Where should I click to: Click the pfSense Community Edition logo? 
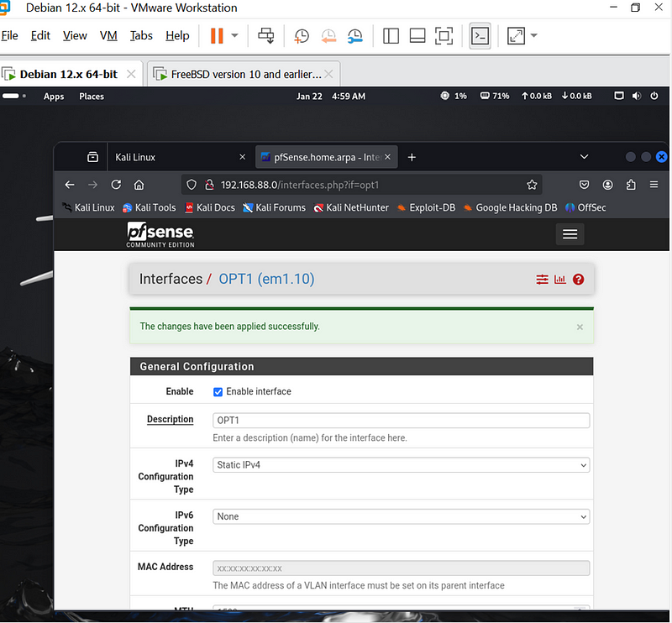point(160,234)
